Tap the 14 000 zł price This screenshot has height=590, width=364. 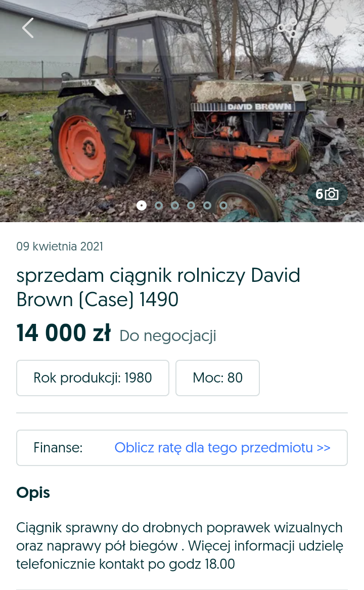tap(64, 333)
